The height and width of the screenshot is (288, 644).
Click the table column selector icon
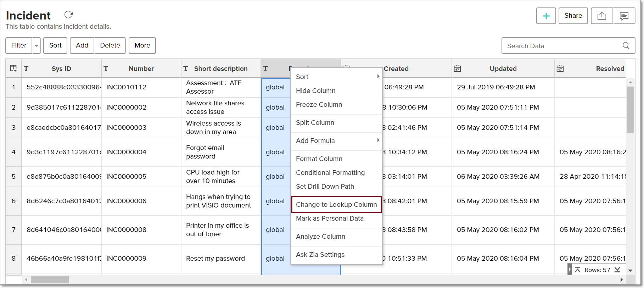(13, 68)
